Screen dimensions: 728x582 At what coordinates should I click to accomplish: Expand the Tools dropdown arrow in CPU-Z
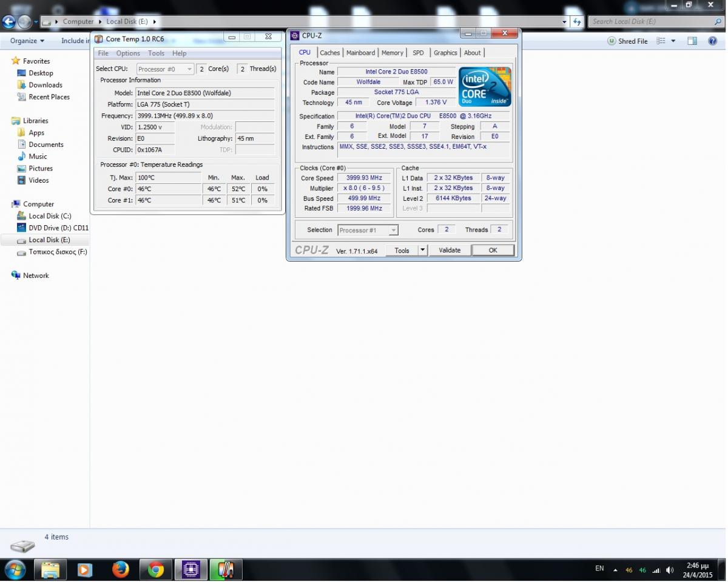tap(423, 250)
